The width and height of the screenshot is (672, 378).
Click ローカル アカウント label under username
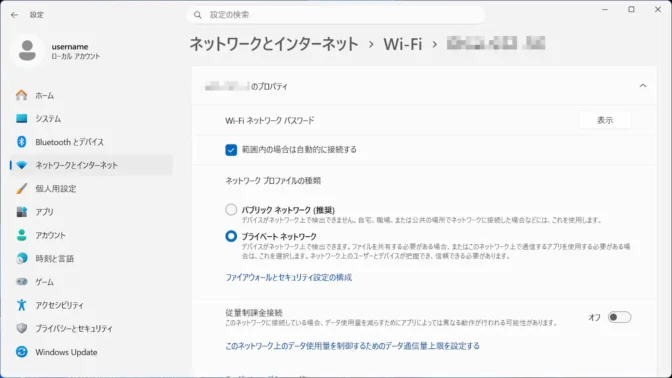75,56
